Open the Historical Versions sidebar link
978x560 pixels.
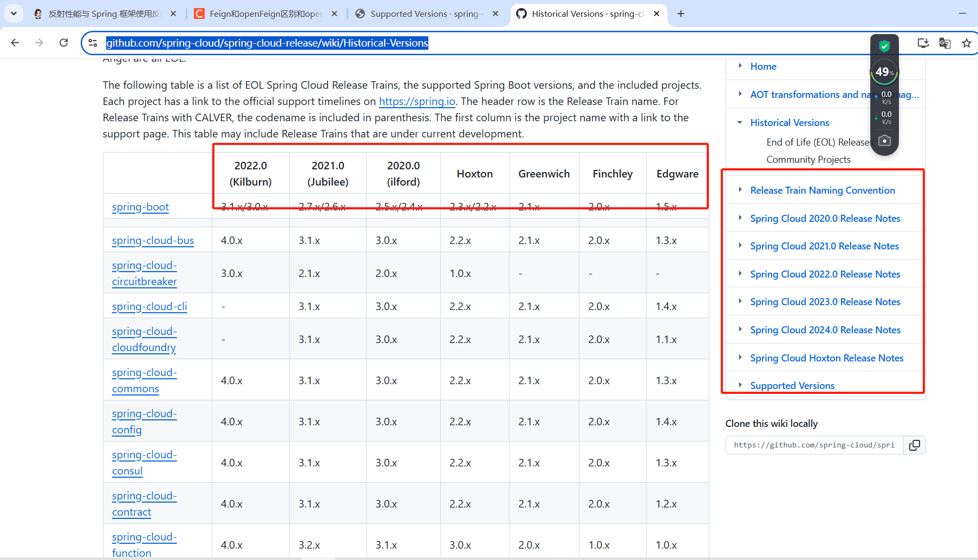pyautogui.click(x=790, y=123)
